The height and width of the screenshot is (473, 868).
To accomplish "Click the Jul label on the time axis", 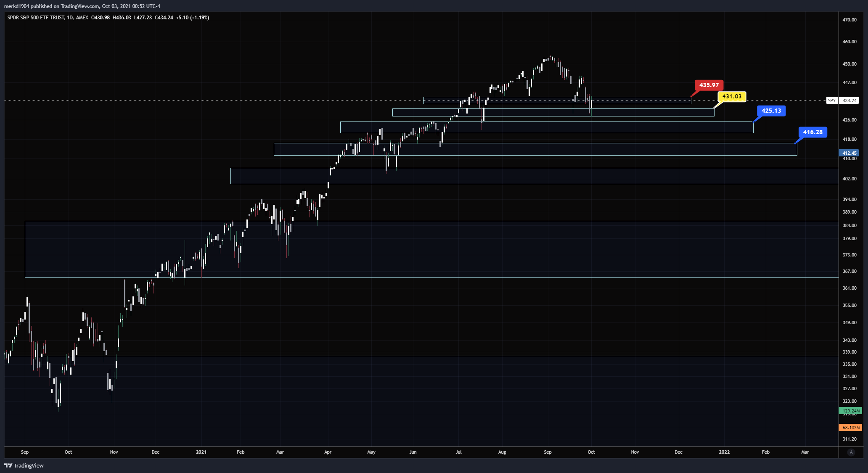I will [x=458, y=452].
